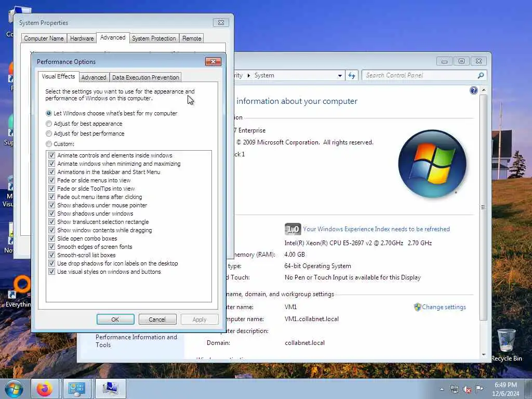Disable Animations in the taskbar and Start Menu
Image resolution: width=532 pixels, height=399 pixels.
click(x=51, y=172)
